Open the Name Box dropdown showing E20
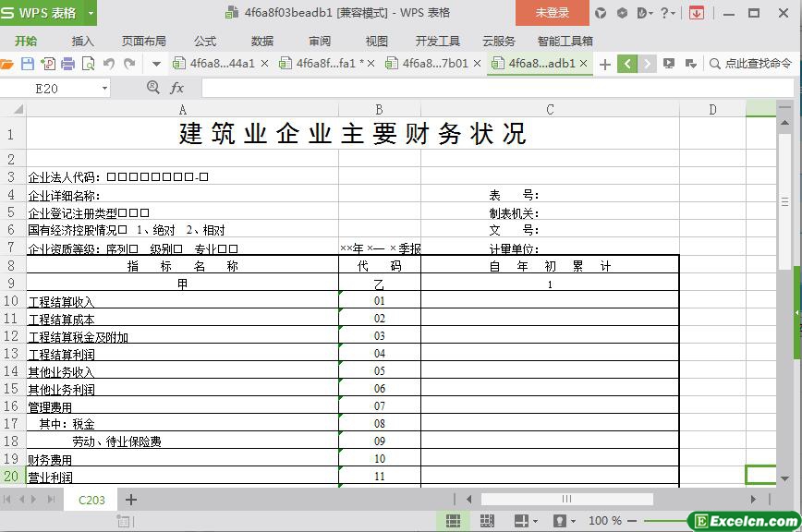The height and width of the screenshot is (532, 802). click(x=103, y=88)
